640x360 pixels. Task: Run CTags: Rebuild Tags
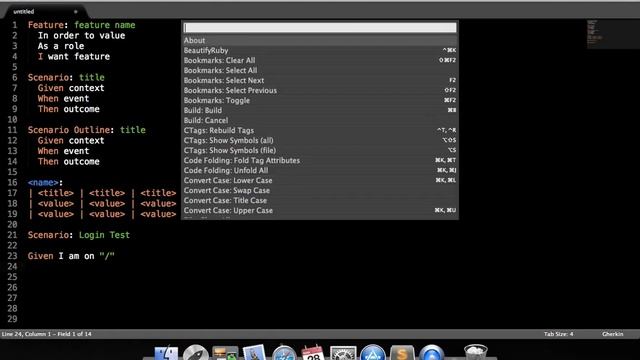pyautogui.click(x=320, y=131)
